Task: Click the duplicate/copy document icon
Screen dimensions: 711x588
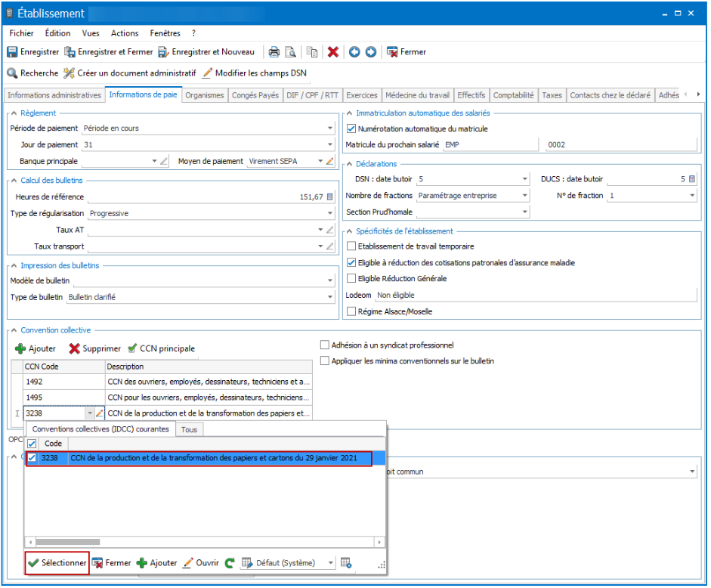Action: coord(312,52)
